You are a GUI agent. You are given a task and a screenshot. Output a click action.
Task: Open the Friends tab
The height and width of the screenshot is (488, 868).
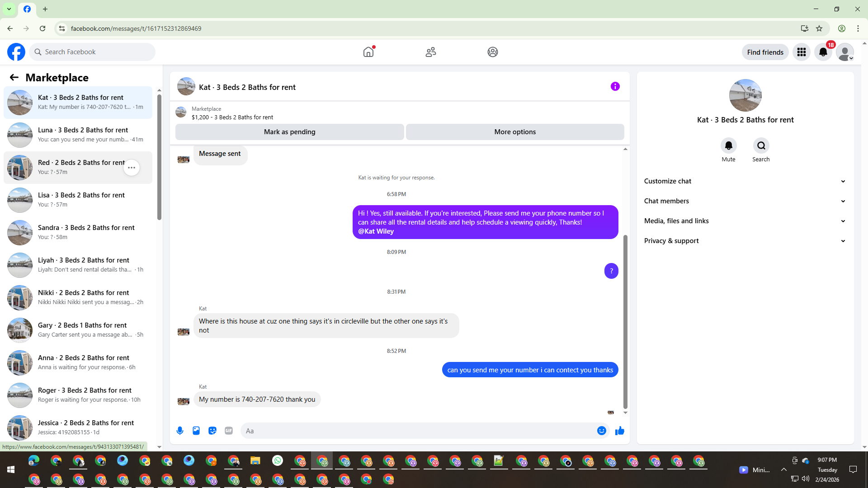point(430,52)
